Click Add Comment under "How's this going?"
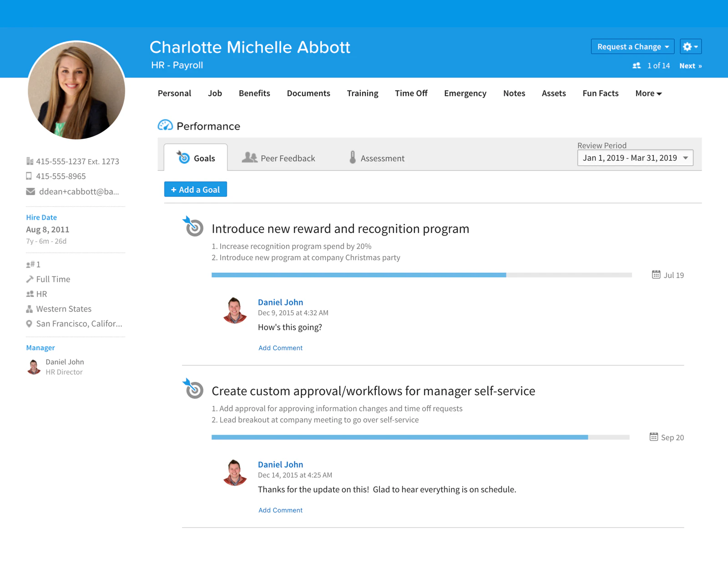The image size is (728, 582). pos(280,348)
